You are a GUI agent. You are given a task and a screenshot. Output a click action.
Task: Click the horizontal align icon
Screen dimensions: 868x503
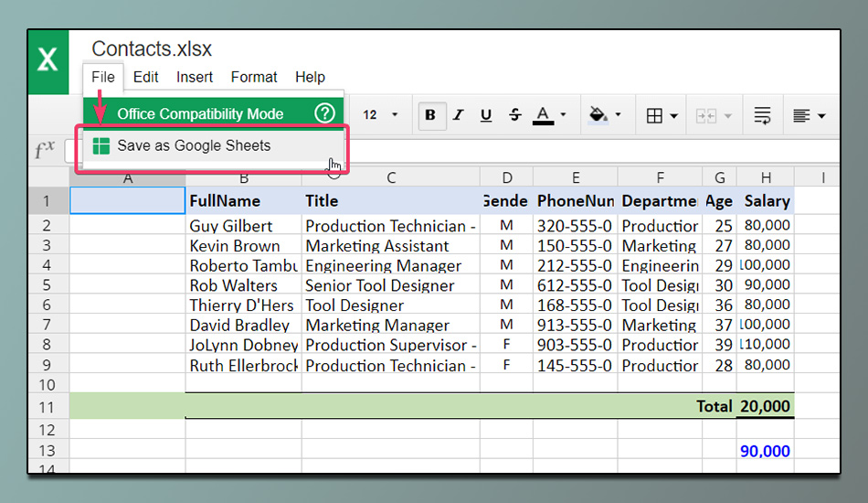[x=801, y=116]
